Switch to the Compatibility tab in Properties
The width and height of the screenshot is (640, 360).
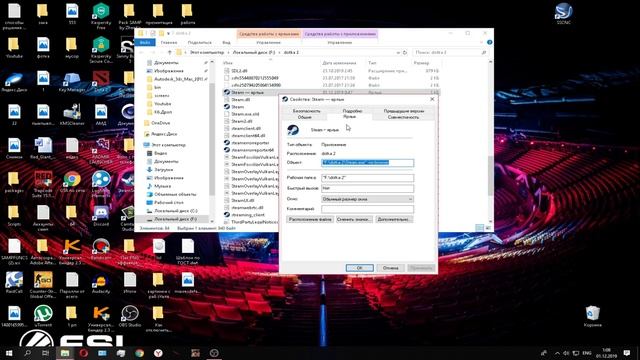(403, 117)
